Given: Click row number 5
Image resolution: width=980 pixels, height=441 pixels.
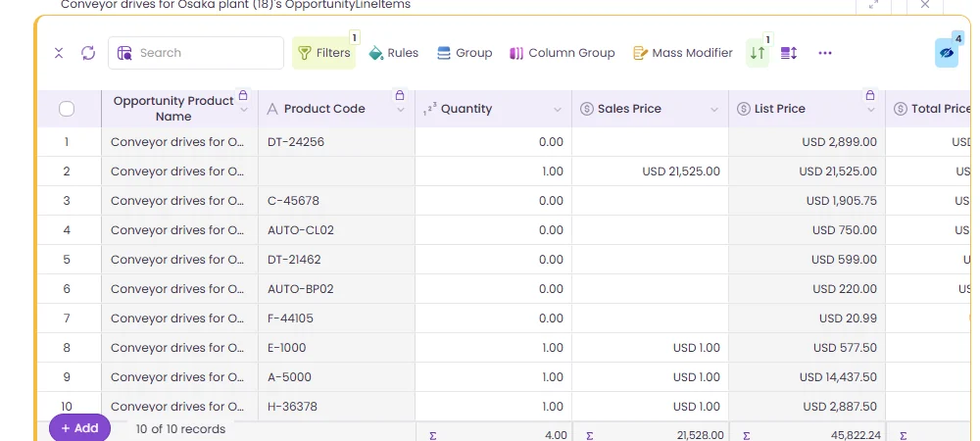Looking at the screenshot, I should [x=67, y=260].
